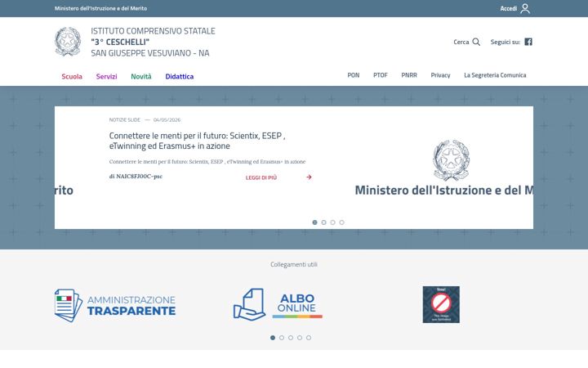Open the Novità menu
The height and width of the screenshot is (368, 588).
(x=141, y=76)
